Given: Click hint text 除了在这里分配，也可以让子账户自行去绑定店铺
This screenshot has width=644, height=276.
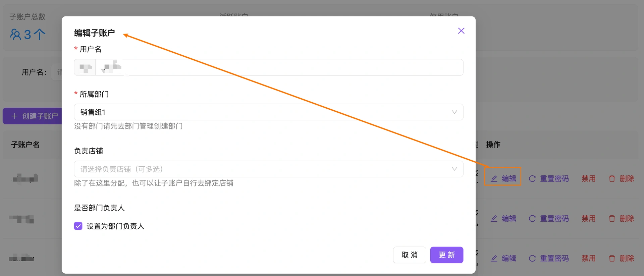Looking at the screenshot, I should click(x=154, y=183).
